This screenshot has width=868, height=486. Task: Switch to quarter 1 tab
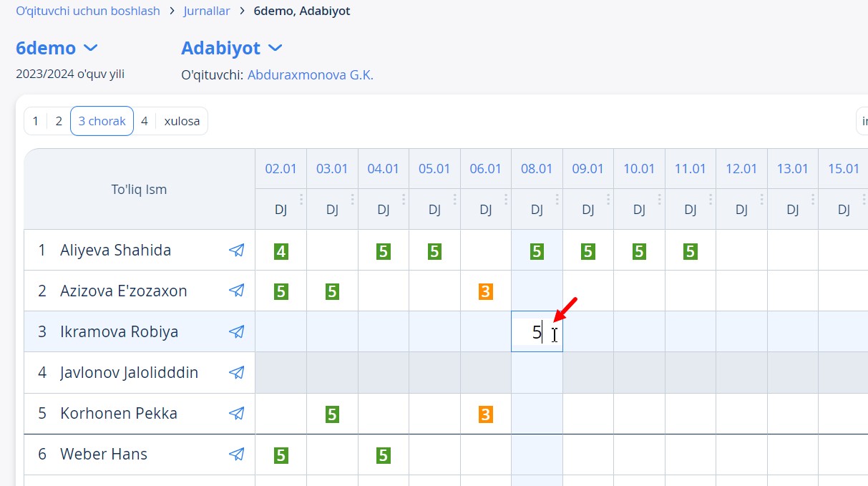pos(35,121)
